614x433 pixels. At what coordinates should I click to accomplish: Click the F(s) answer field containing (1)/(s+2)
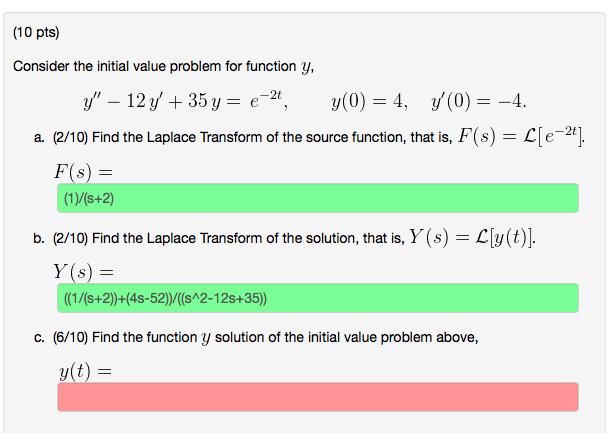pyautogui.click(x=318, y=198)
